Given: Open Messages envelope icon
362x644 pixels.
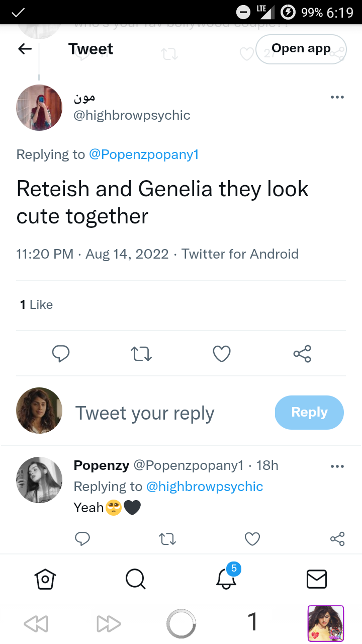Looking at the screenshot, I should [317, 579].
